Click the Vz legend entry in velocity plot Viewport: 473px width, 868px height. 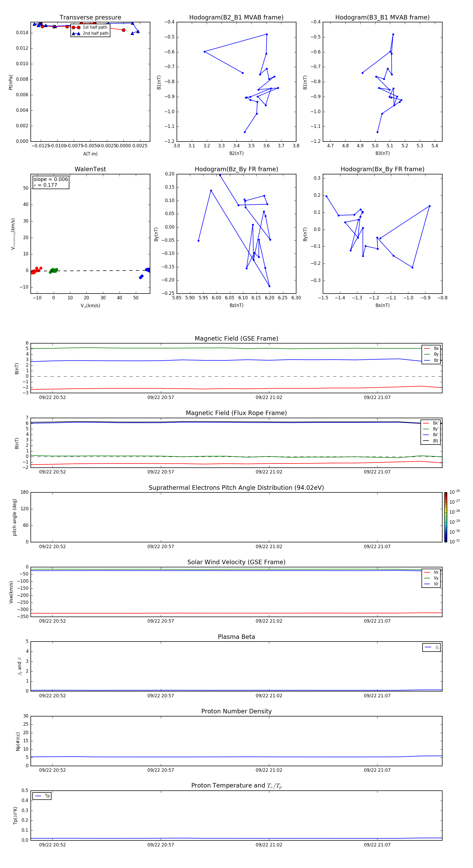(x=431, y=584)
